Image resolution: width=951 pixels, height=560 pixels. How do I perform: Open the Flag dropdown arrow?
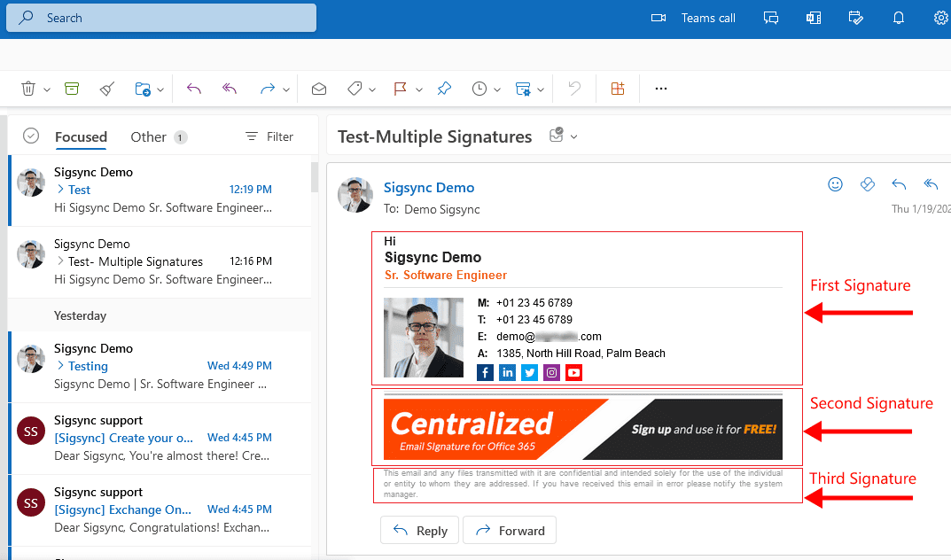point(418,89)
